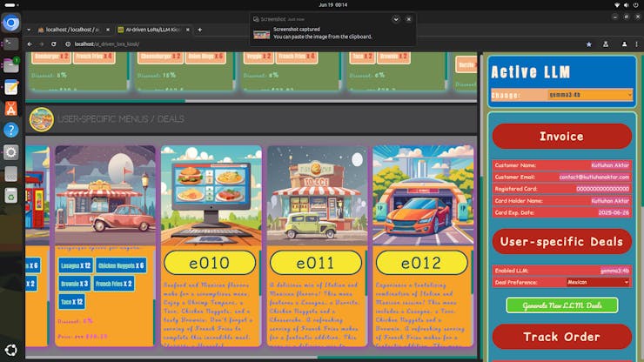Image resolution: width=644 pixels, height=362 pixels.
Task: Select the e010 deal label
Action: 210,263
